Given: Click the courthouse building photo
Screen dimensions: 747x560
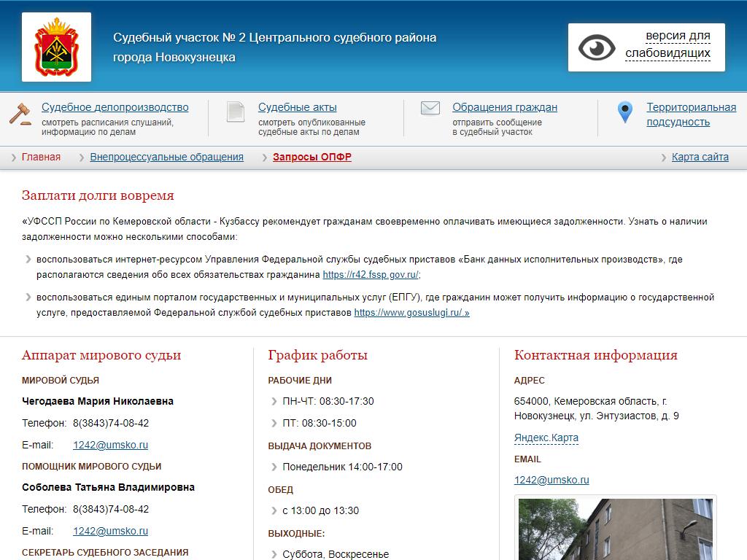Looking at the screenshot, I should coord(616,529).
